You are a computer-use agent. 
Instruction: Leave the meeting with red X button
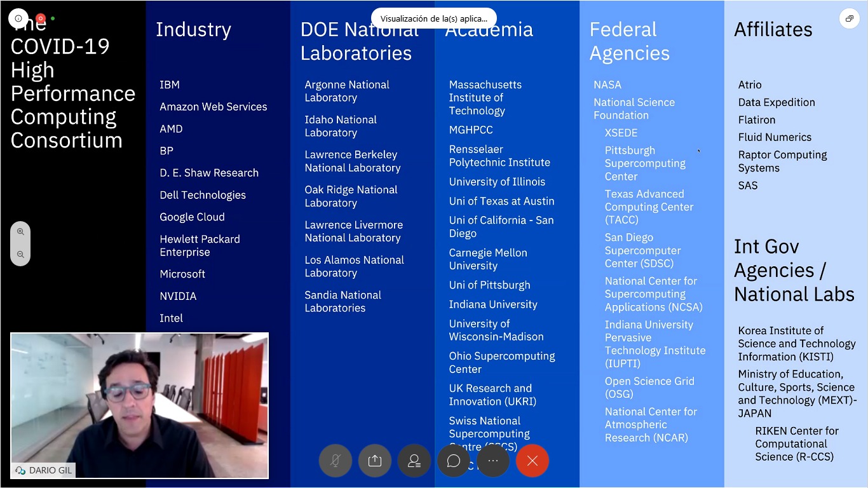tap(532, 461)
